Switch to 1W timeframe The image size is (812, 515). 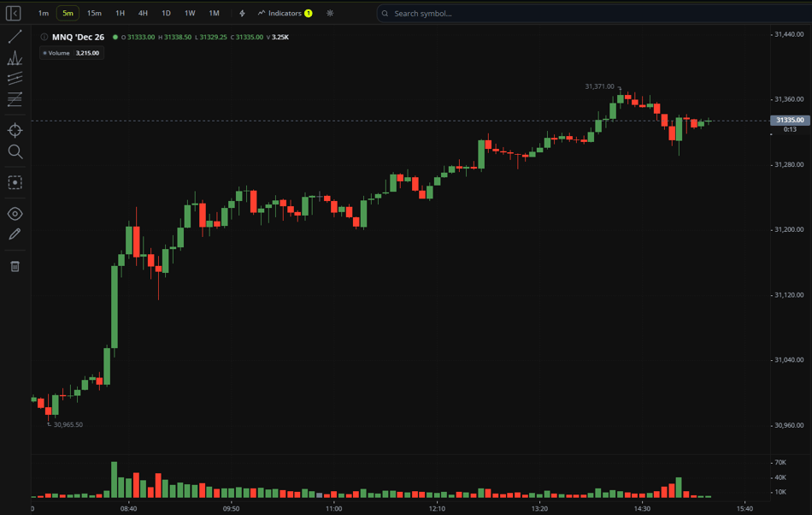click(190, 13)
